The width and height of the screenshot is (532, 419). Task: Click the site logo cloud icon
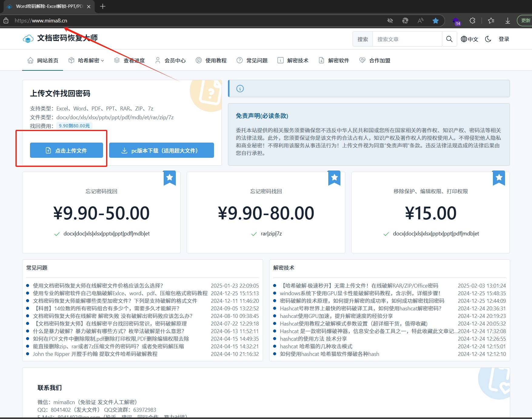[28, 39]
